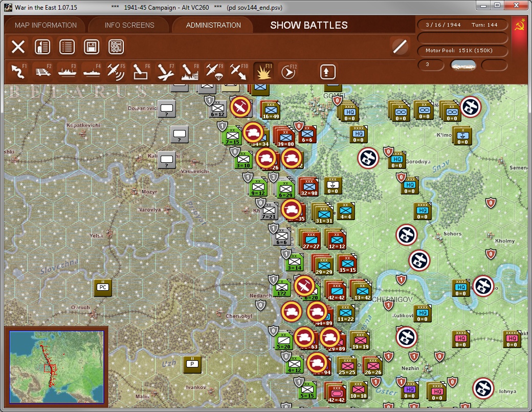Select the 16=49 Soviet unit stack

click(x=271, y=111)
